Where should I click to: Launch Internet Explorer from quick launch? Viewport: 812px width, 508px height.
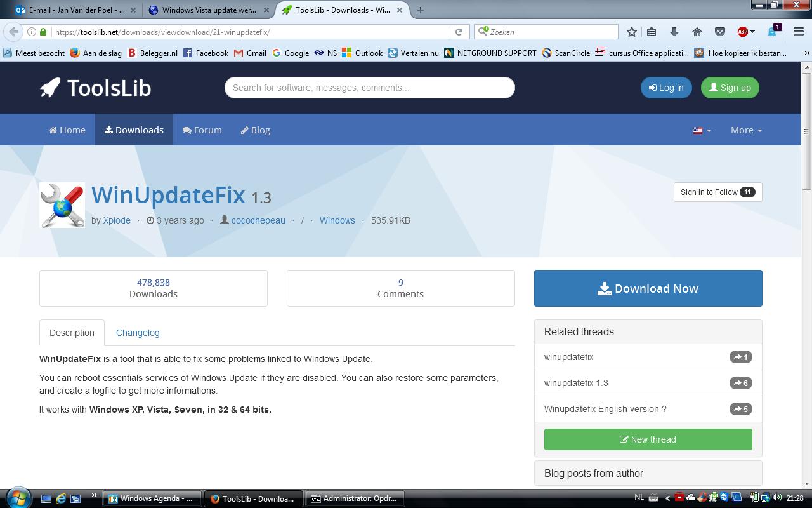tap(61, 498)
